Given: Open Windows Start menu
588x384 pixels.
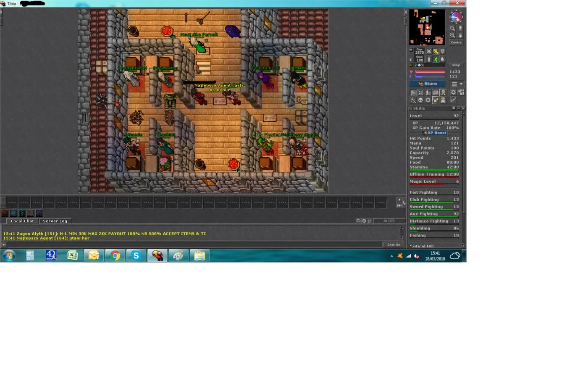Looking at the screenshot, I should [9, 255].
